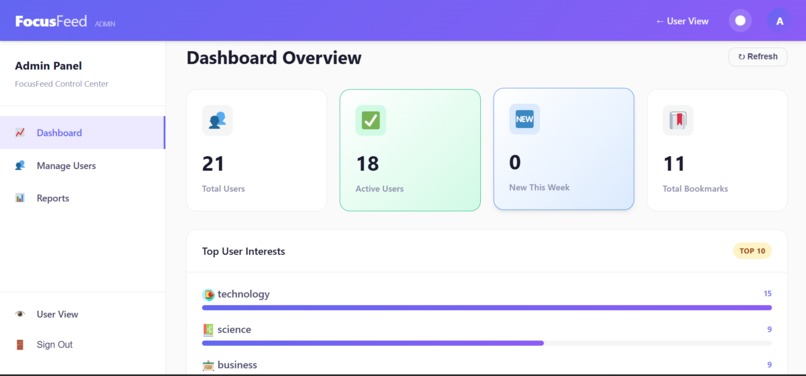Click the NEW icon on New This Week card

[524, 119]
